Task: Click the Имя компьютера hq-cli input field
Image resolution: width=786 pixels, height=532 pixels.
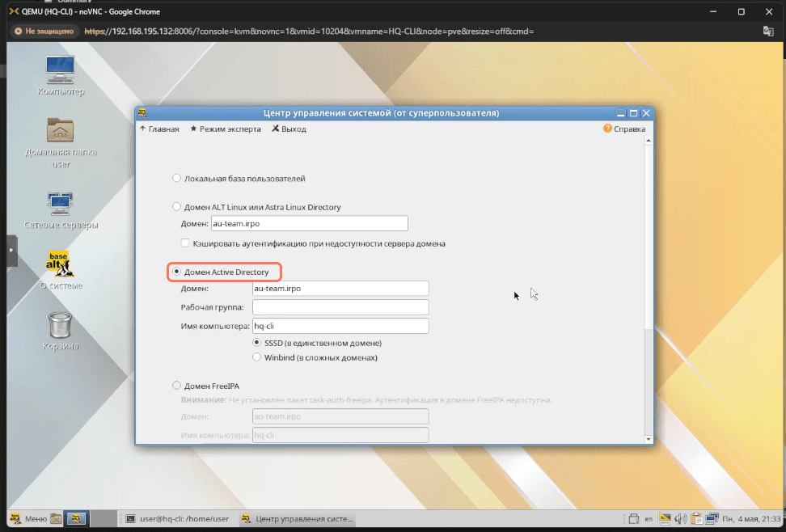Action: click(x=340, y=326)
